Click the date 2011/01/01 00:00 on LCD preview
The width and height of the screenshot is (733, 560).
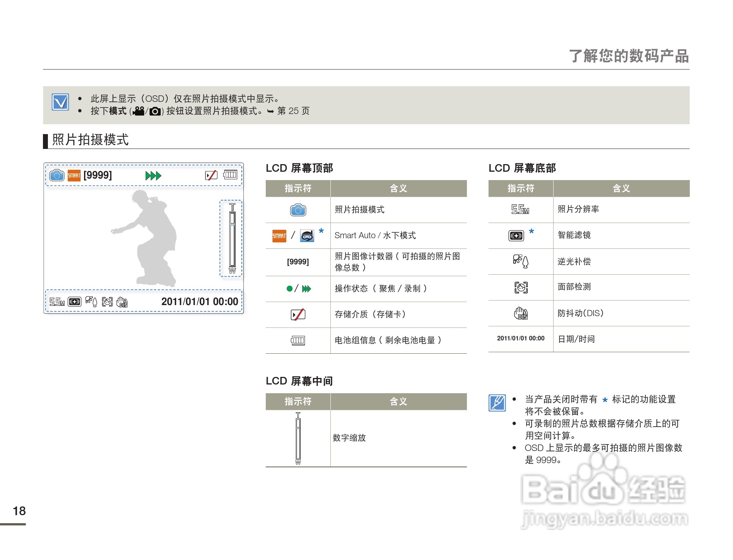click(x=200, y=302)
